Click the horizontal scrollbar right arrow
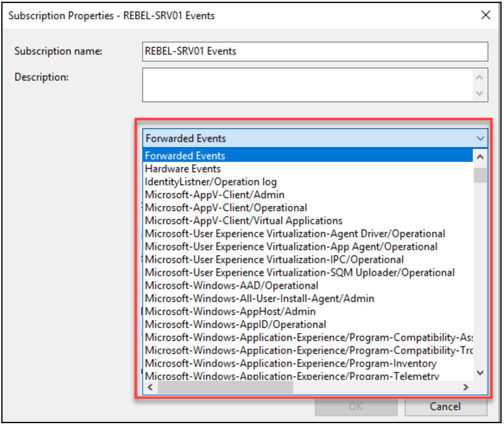 point(466,387)
